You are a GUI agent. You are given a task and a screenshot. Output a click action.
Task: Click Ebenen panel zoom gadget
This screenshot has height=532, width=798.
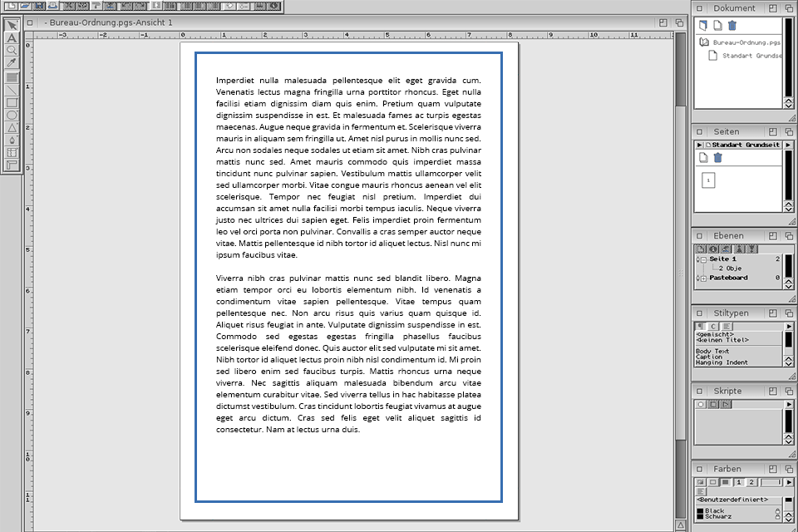pos(772,236)
